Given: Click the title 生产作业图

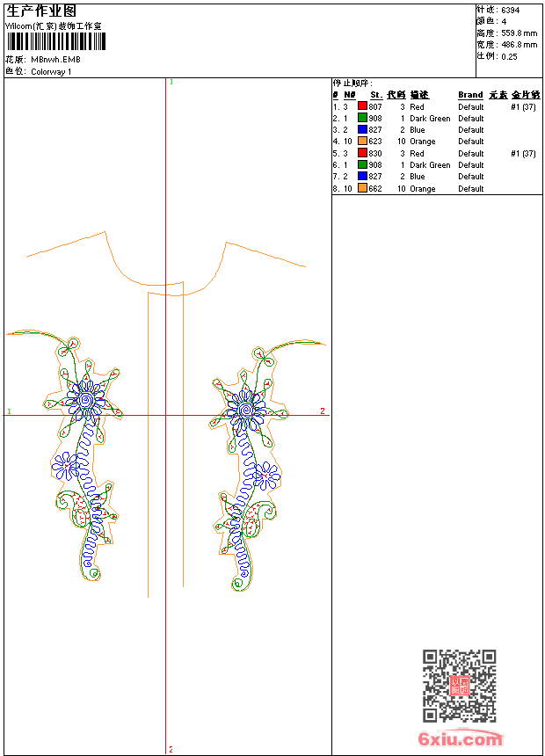Looking at the screenshot, I should coord(41,11).
